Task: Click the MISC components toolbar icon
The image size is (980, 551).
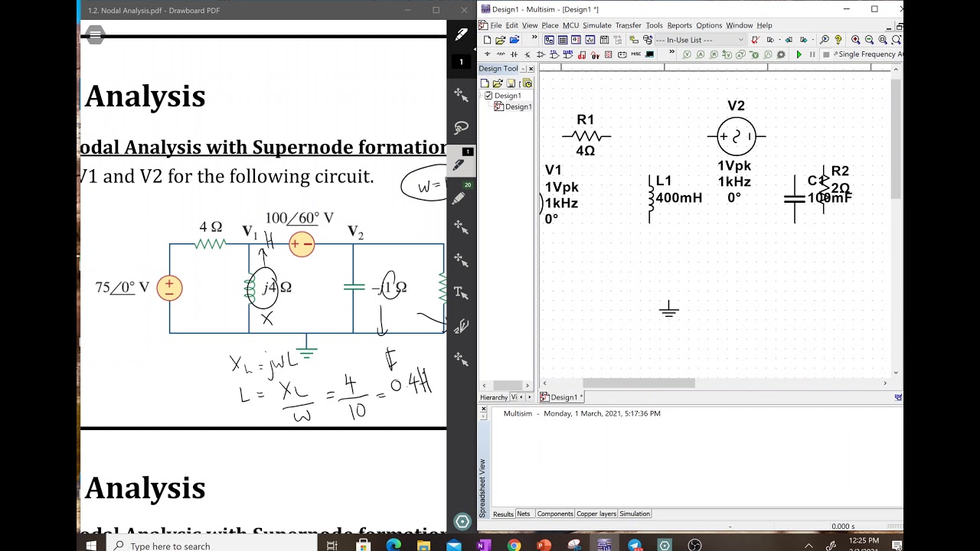Action: 635,54
